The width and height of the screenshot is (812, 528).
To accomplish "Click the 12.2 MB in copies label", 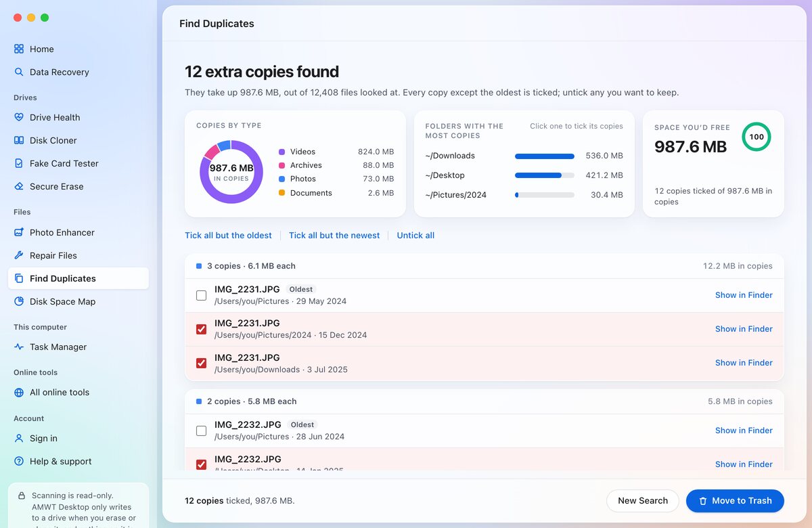I will click(x=738, y=266).
